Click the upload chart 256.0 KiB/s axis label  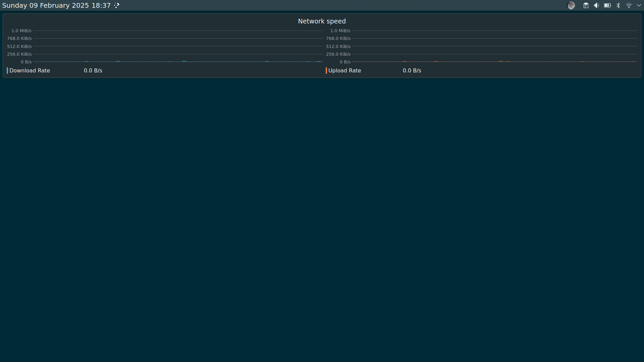click(x=338, y=54)
